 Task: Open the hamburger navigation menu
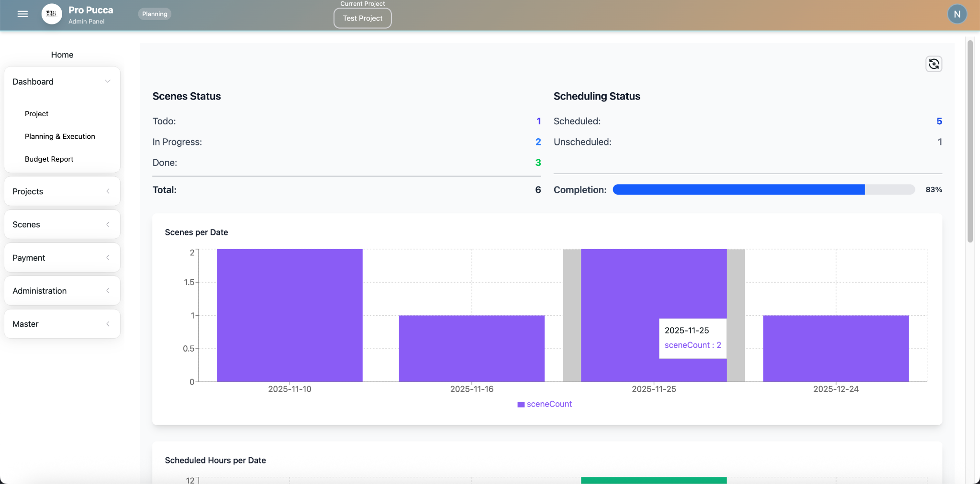click(22, 14)
